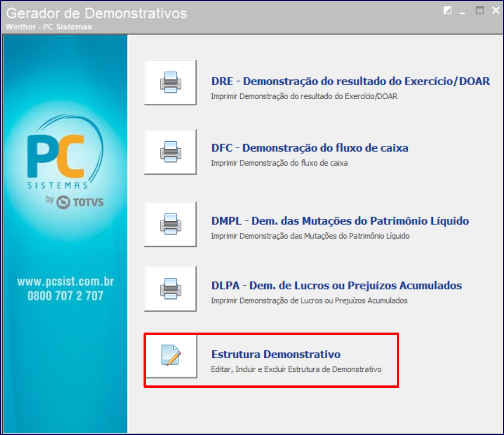The height and width of the screenshot is (435, 504).
Task: Click text Imprimir Demonstração de Lucros ou Prejuízos Acumulados
Action: 309,301
